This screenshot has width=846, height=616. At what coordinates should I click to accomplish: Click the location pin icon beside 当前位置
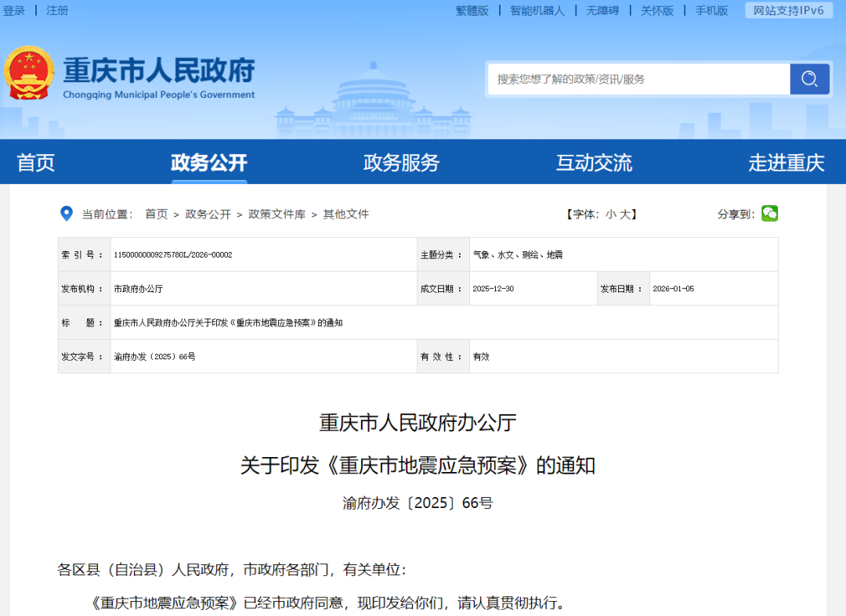(x=66, y=213)
